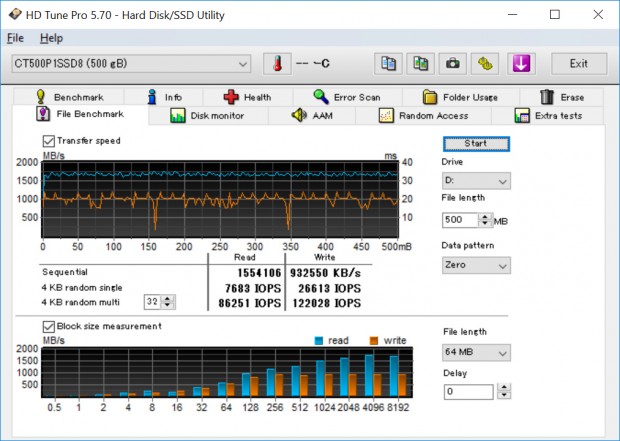Click the copy screenshot to clipboard icon
This screenshot has height=441, width=620.
coord(421,64)
